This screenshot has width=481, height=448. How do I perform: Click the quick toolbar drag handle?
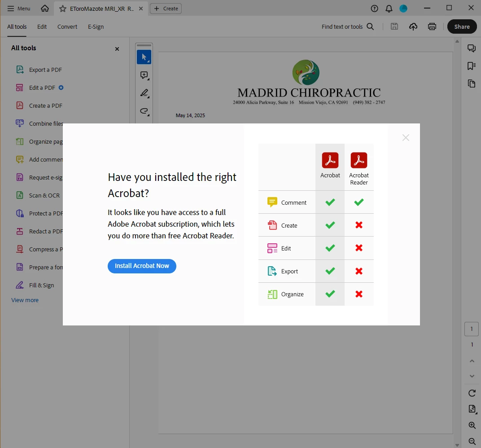point(144,45)
